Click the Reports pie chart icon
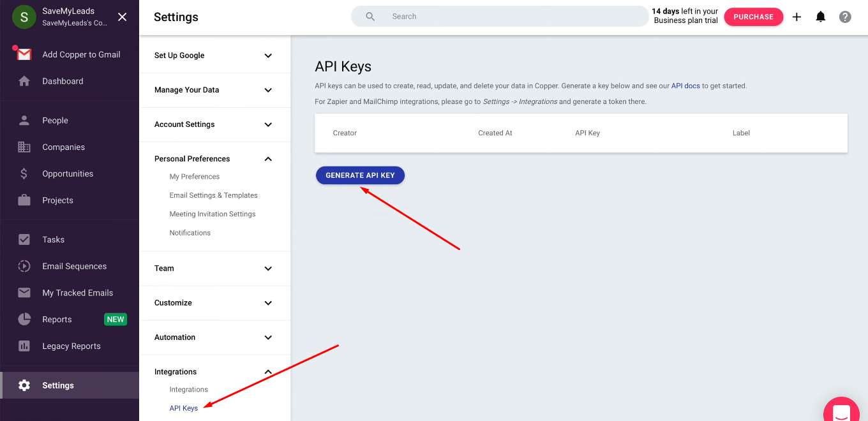Screen dimensions: 868x421 point(24,319)
